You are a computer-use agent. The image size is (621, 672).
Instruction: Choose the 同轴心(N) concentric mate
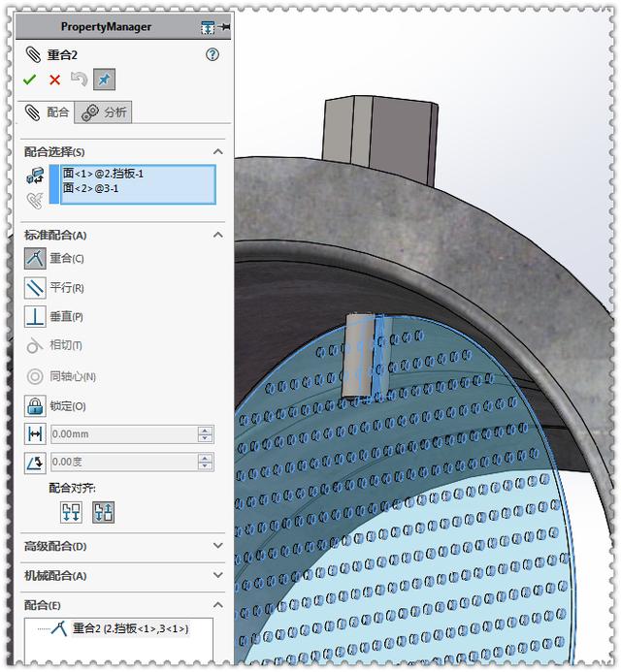(x=35, y=376)
